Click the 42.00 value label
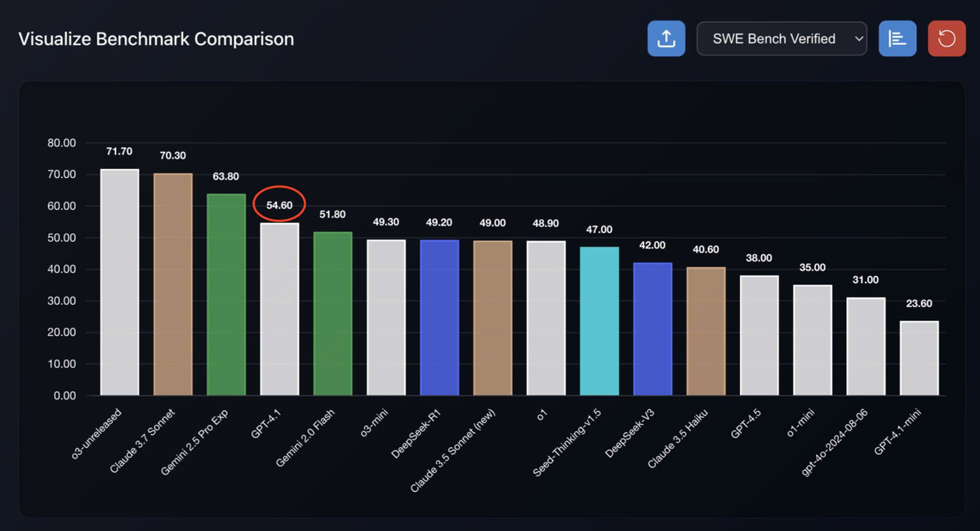The image size is (980, 531). click(653, 245)
